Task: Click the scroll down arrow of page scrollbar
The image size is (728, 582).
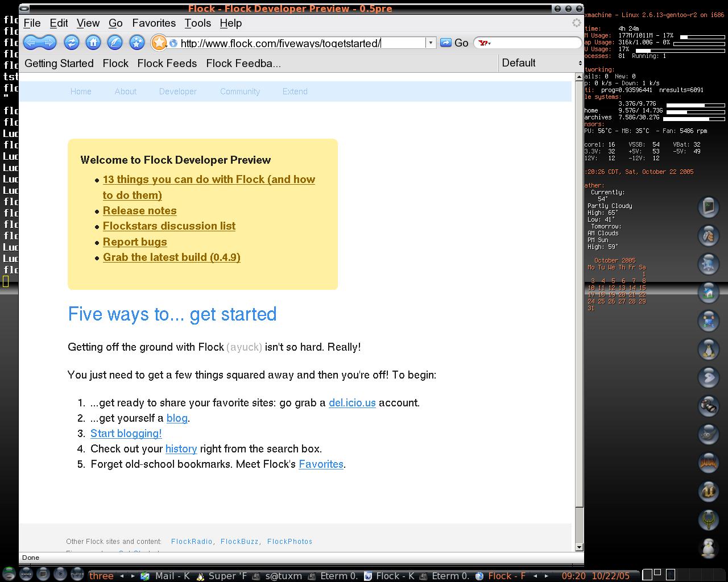Action: click(x=580, y=547)
